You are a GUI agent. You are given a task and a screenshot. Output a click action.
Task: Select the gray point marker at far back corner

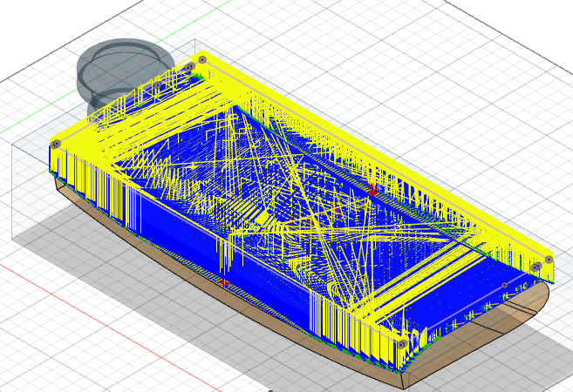202,59
